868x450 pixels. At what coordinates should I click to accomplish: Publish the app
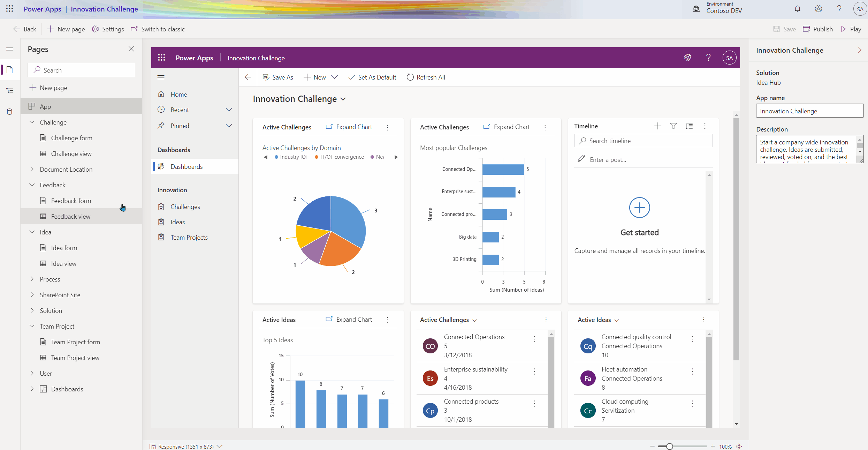click(818, 29)
